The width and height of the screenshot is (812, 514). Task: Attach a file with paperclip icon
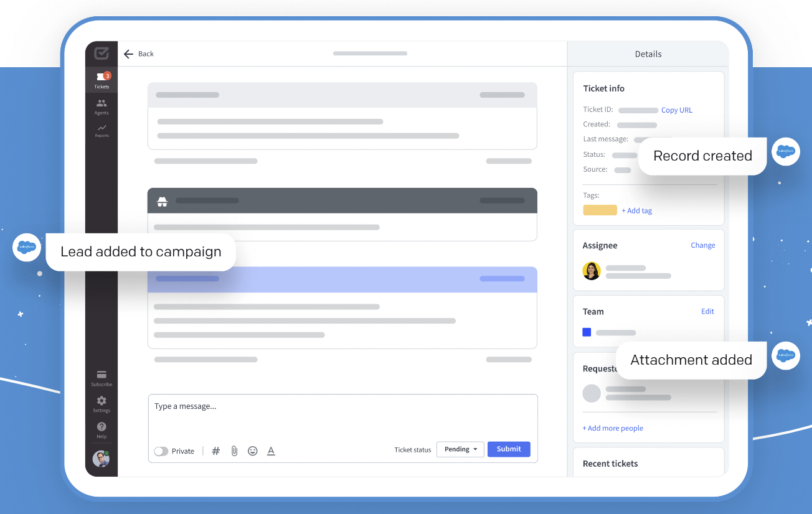234,451
